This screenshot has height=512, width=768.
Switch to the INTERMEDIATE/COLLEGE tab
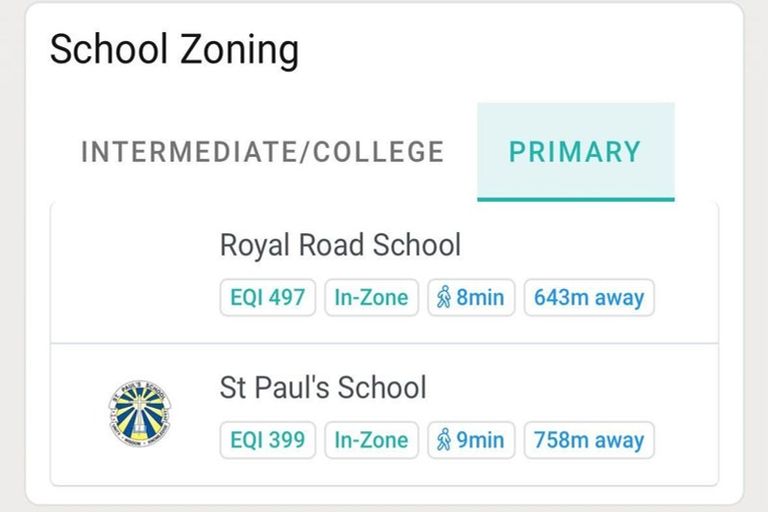[x=262, y=152]
